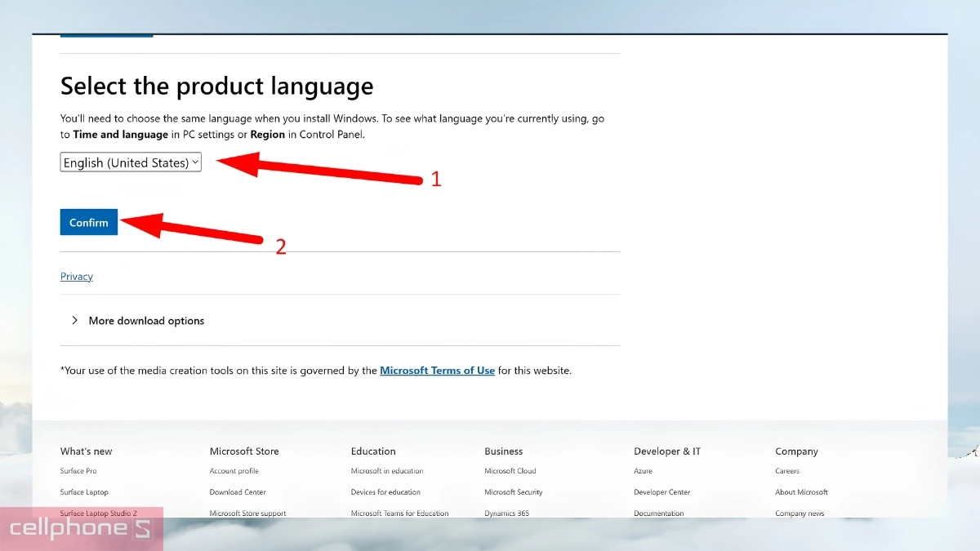The width and height of the screenshot is (980, 551).
Task: Open the Privacy link
Action: (x=77, y=277)
